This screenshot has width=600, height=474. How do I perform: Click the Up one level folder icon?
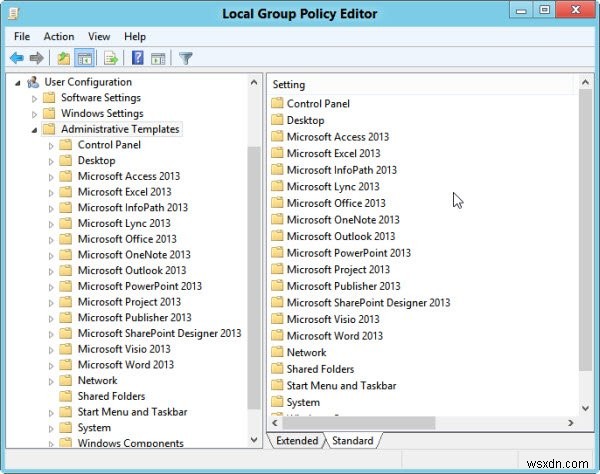(64, 58)
